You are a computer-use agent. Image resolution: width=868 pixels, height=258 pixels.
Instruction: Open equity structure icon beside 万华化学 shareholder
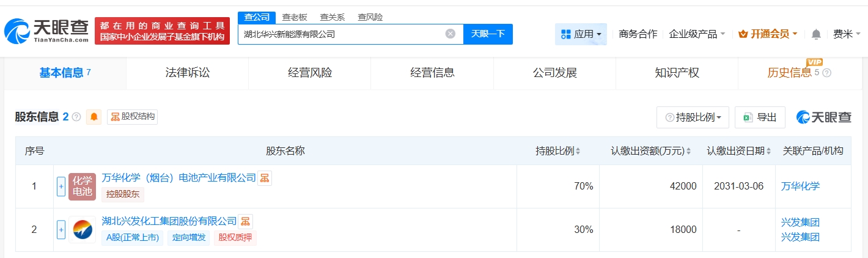[265, 178]
